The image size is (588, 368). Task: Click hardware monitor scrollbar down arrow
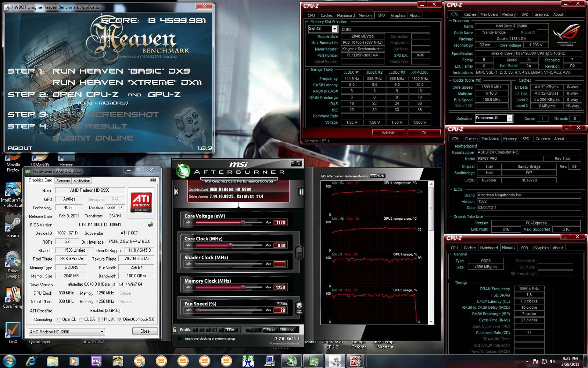click(x=431, y=322)
